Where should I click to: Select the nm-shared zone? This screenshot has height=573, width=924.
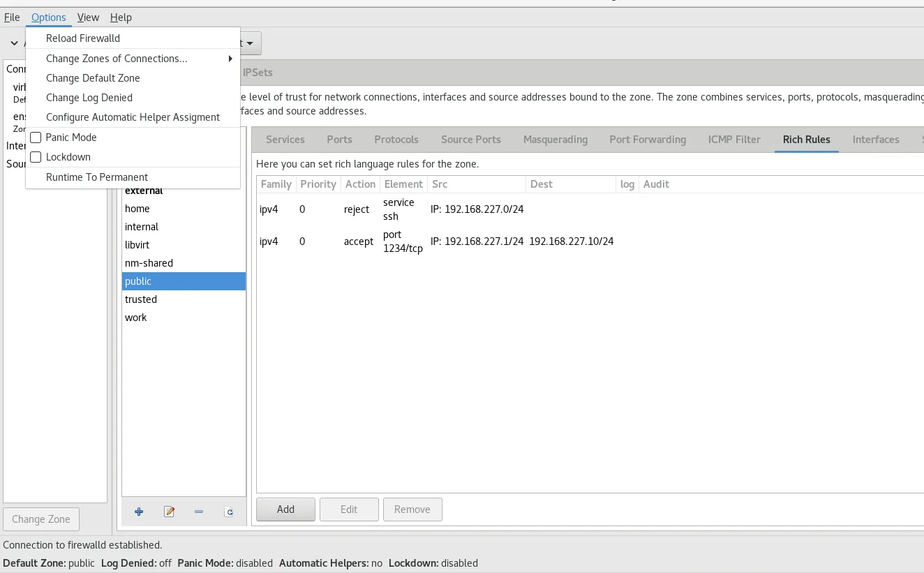pos(184,263)
